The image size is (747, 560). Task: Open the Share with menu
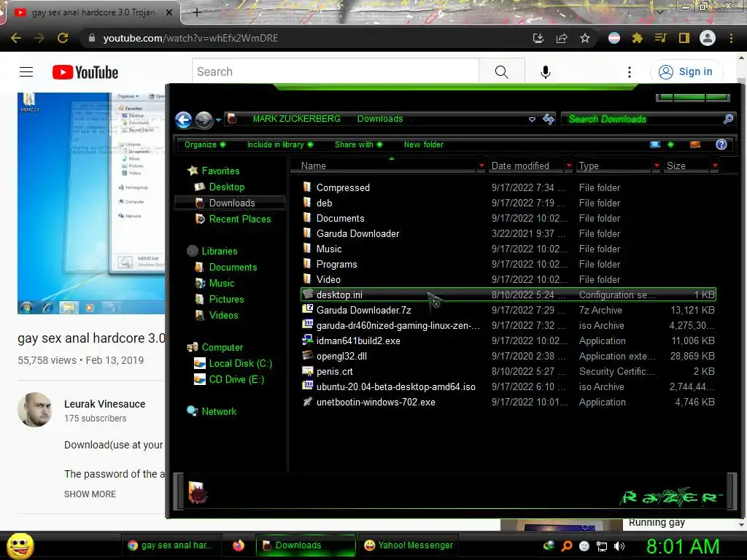coord(358,145)
